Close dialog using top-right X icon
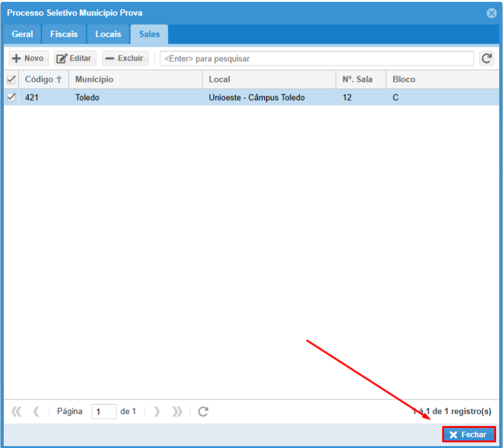This screenshot has width=503, height=448. coord(492,13)
